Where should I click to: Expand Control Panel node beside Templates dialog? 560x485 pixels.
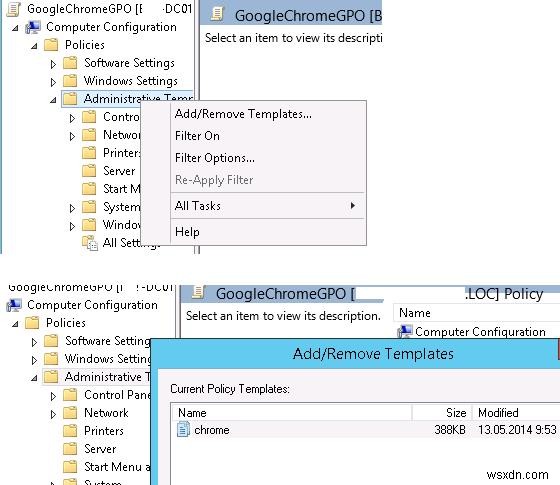click(x=53, y=396)
